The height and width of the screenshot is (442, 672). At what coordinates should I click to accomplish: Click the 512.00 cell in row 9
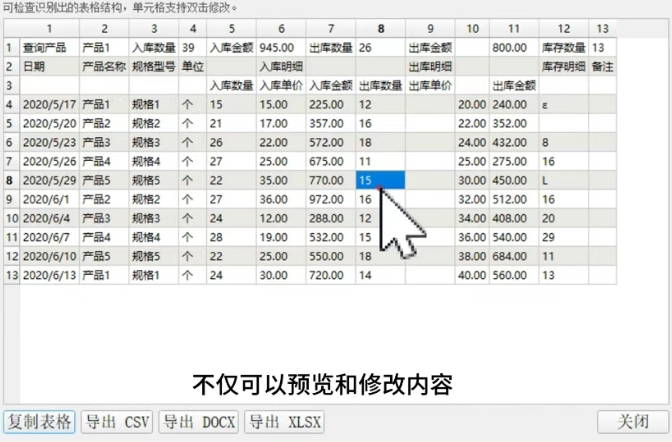pos(514,199)
